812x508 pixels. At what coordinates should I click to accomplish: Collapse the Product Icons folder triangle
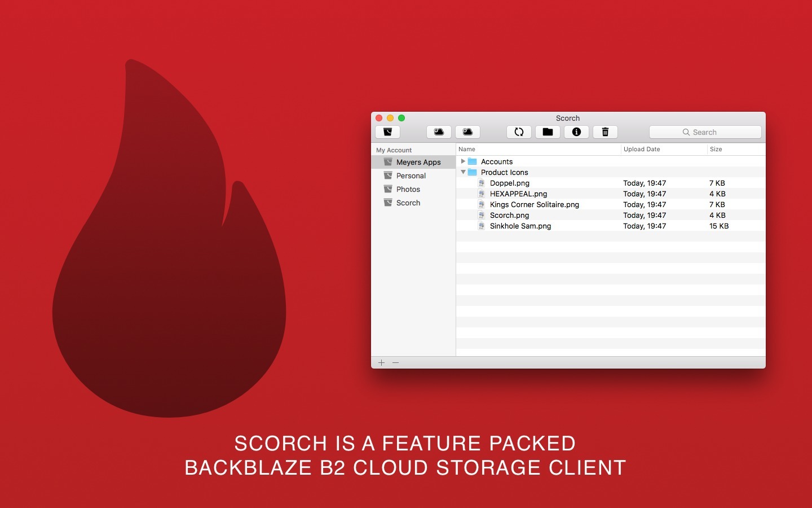pos(463,172)
